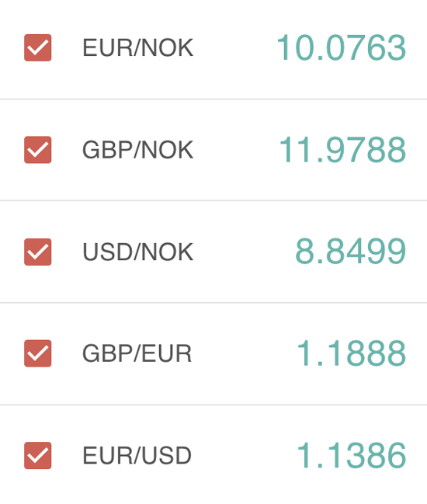The image size is (427, 504).
Task: Click the white checkmark beside GBP/EUR
Action: (x=37, y=353)
